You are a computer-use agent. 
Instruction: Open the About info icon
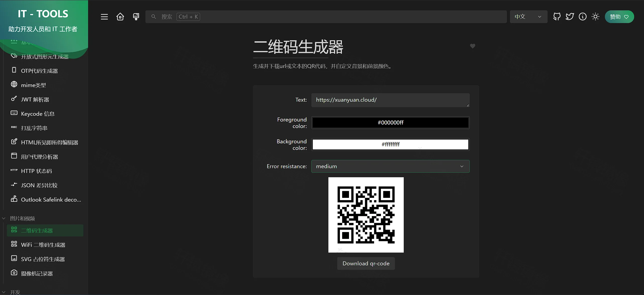point(583,17)
